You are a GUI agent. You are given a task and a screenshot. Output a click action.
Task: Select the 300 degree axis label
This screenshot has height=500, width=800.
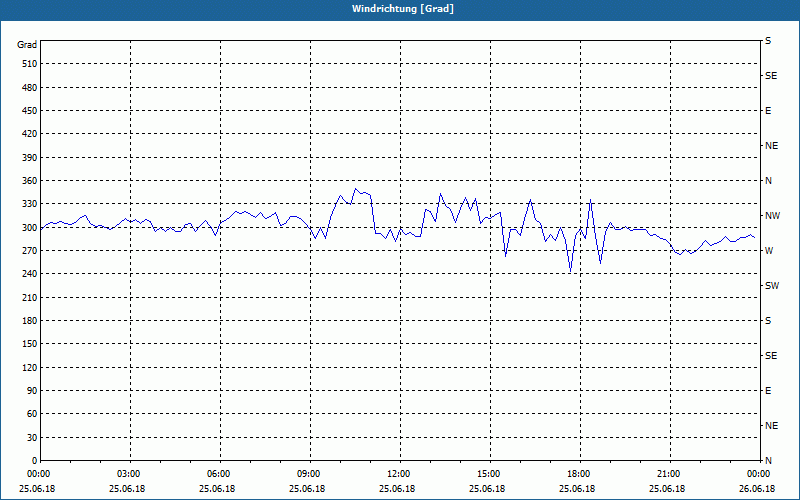coord(30,228)
